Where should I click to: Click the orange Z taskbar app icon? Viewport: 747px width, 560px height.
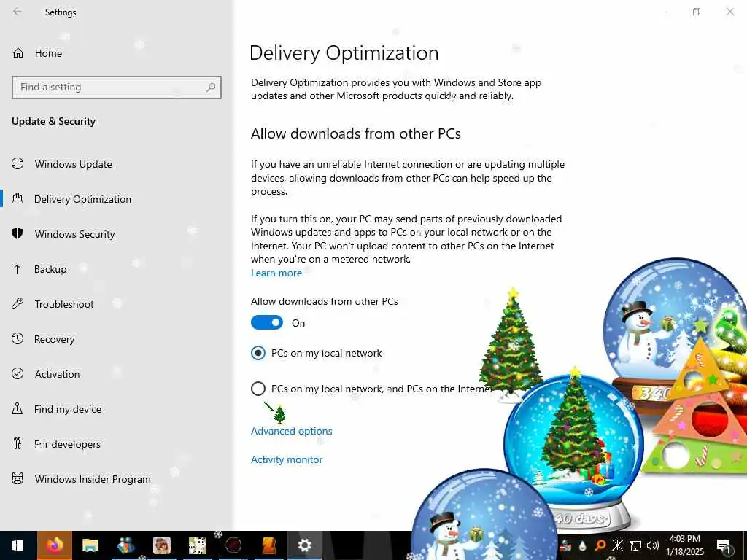(x=269, y=545)
